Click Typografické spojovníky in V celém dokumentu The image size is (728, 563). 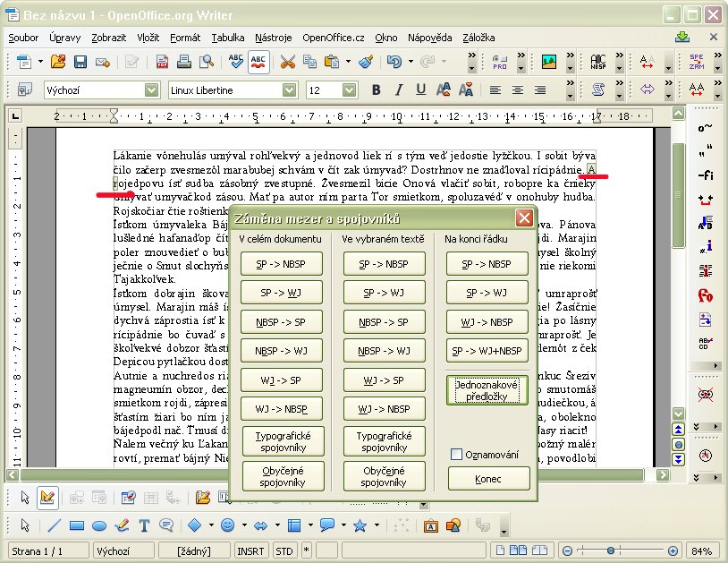(283, 441)
